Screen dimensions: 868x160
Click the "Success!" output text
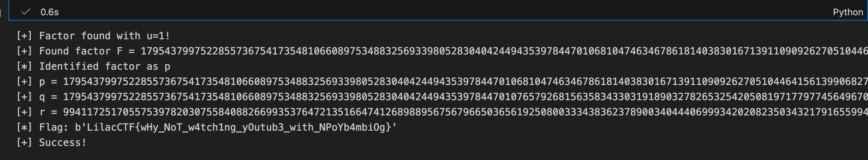tap(63, 142)
